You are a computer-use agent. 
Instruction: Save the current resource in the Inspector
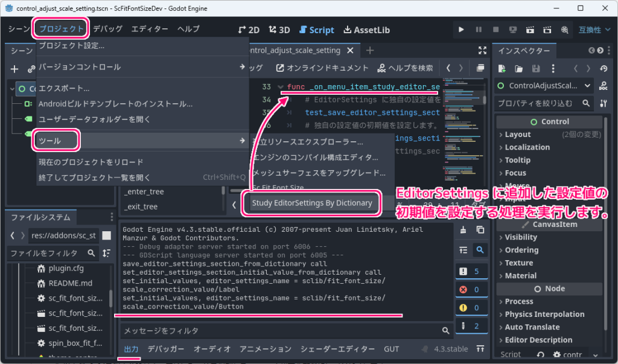535,68
